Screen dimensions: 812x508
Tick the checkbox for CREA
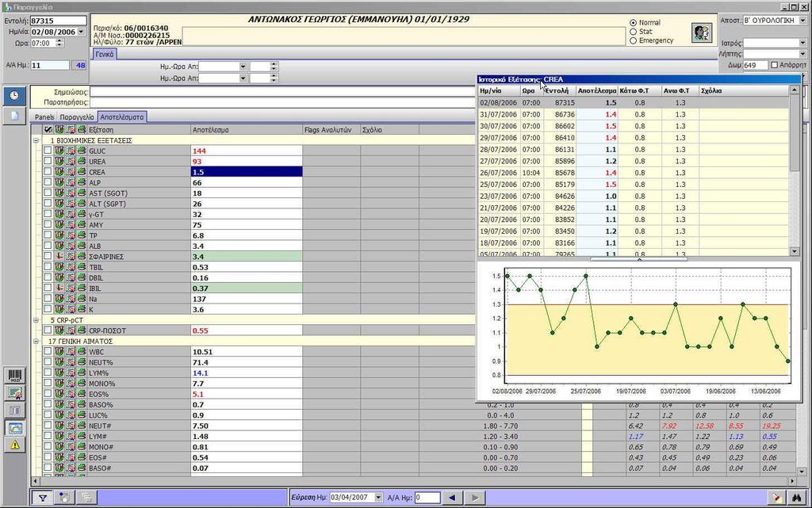(x=48, y=172)
